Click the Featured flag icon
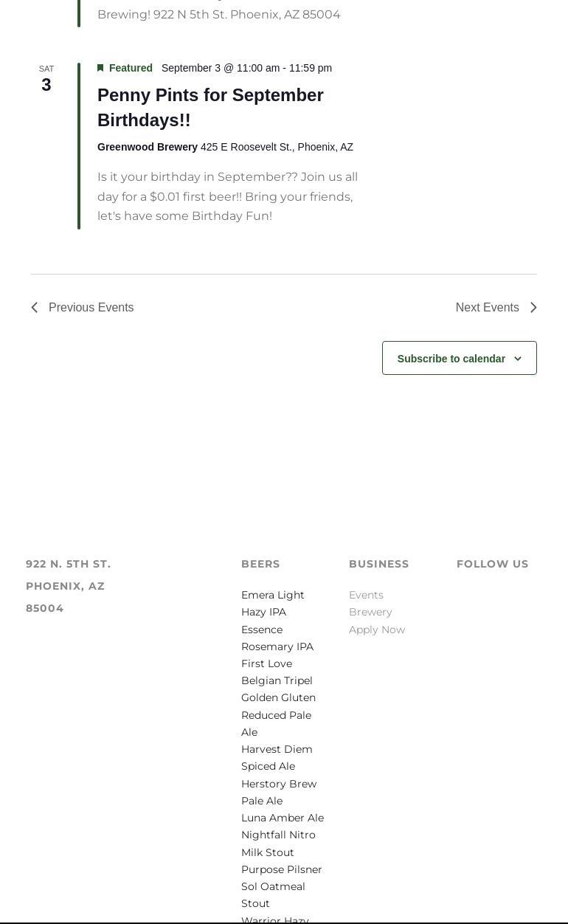 pyautogui.click(x=100, y=68)
